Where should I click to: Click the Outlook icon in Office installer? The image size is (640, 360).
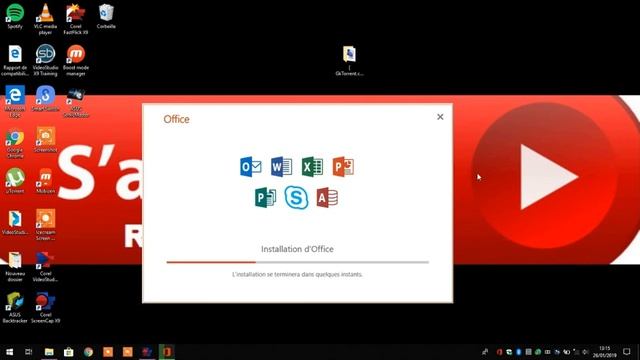251,167
